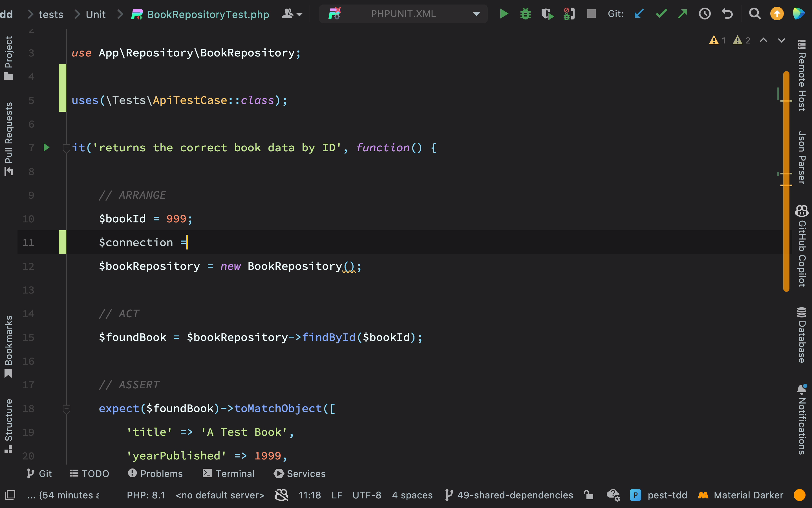812x508 pixels.
Task: Open the Material Darker theme switcher
Action: 741,495
